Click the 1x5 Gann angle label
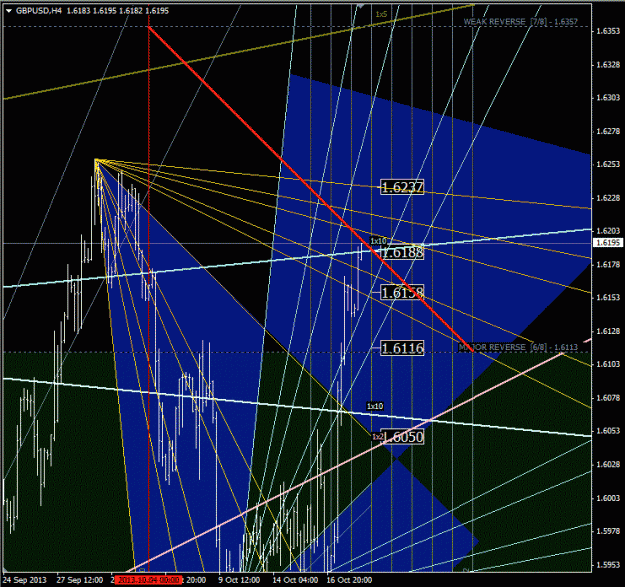This screenshot has height=587, width=625. [381, 14]
